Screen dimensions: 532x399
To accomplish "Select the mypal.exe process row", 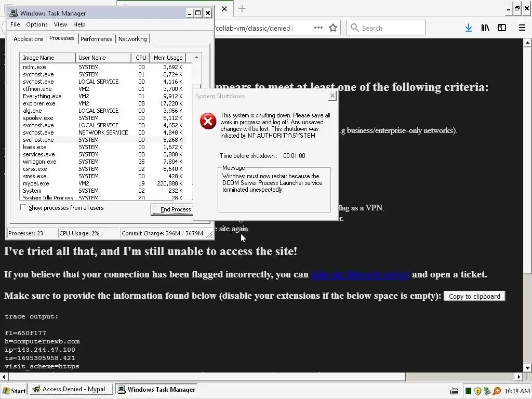I will (103, 183).
